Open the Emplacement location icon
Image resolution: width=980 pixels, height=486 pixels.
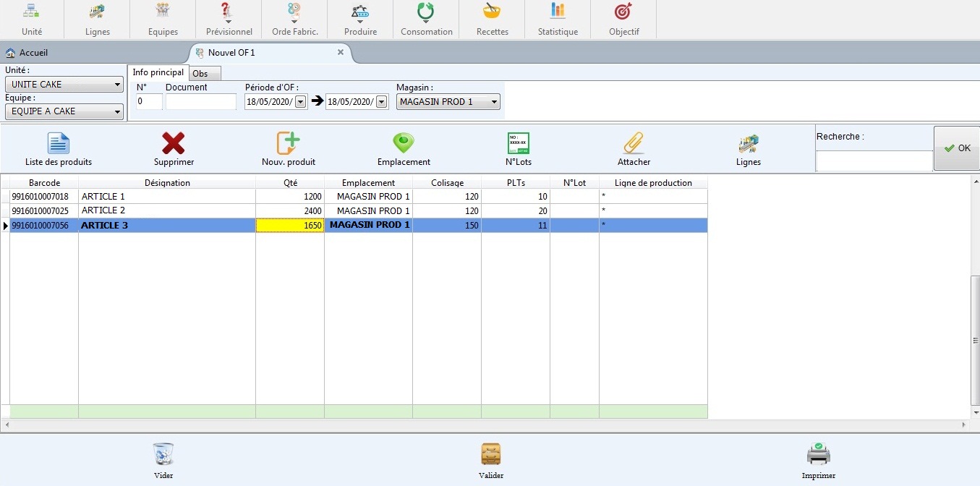(404, 144)
